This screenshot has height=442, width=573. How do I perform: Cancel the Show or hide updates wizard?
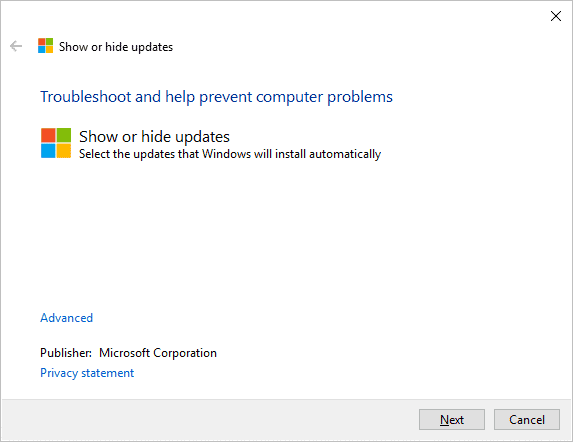pos(527,419)
